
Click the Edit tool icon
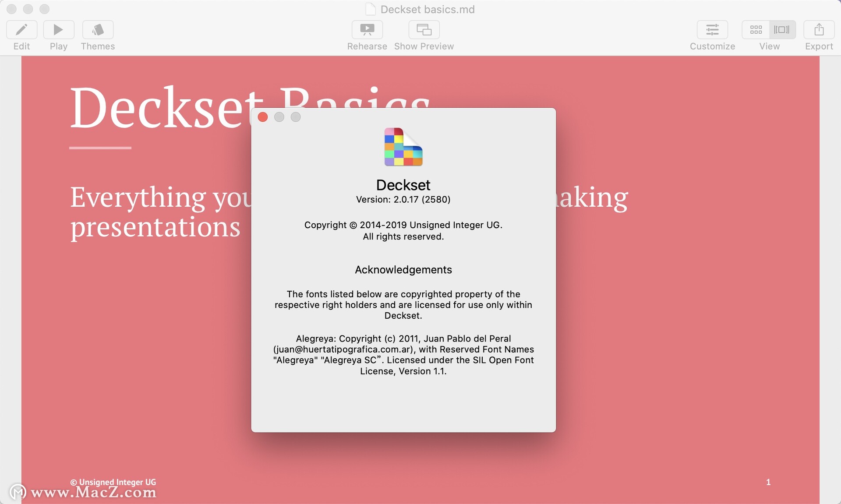[21, 29]
